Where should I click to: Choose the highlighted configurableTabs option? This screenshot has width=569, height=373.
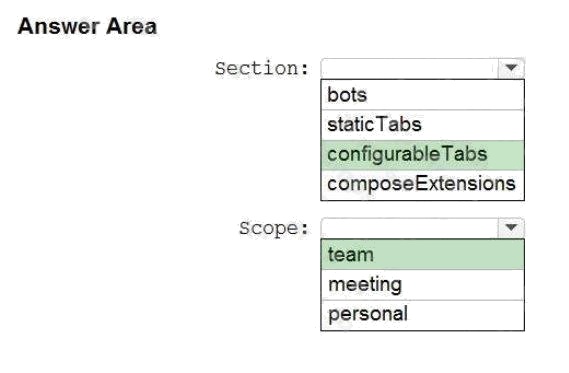[422, 155]
